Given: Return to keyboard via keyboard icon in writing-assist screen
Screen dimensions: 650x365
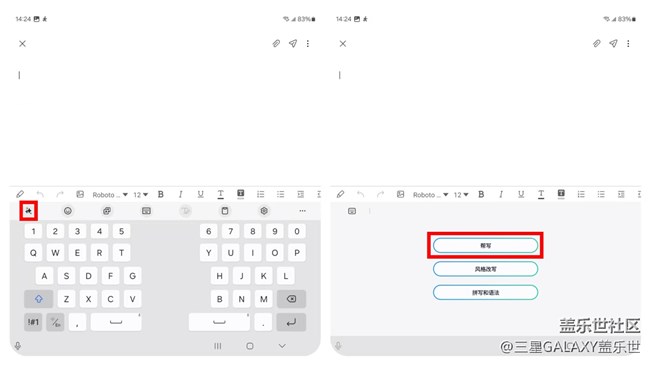Looking at the screenshot, I should [352, 211].
